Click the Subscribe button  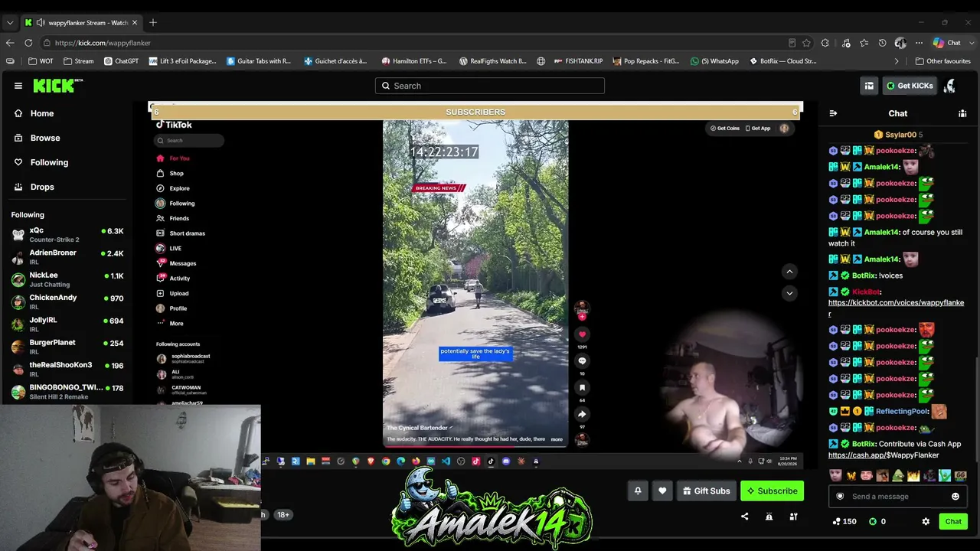click(x=772, y=491)
